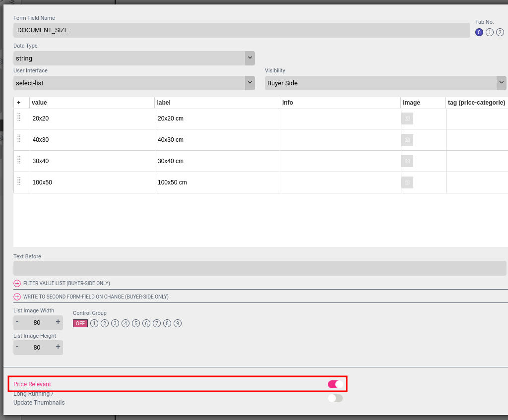Choose Control Group 2
The image size is (508, 420).
[x=105, y=323]
